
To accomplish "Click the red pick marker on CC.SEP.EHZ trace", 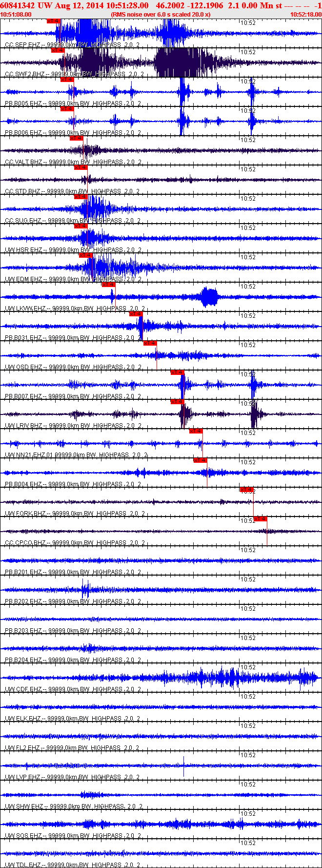I will coord(54,21).
